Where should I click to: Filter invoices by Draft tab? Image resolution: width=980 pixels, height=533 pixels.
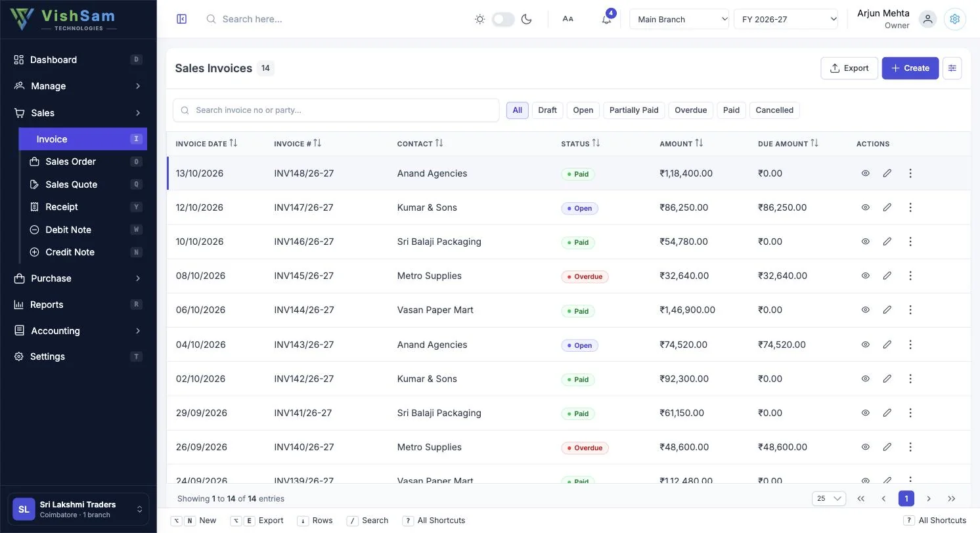547,110
